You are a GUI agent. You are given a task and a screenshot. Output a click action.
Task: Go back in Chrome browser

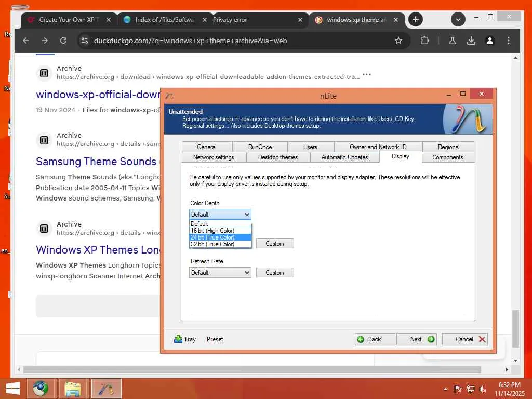26,41
